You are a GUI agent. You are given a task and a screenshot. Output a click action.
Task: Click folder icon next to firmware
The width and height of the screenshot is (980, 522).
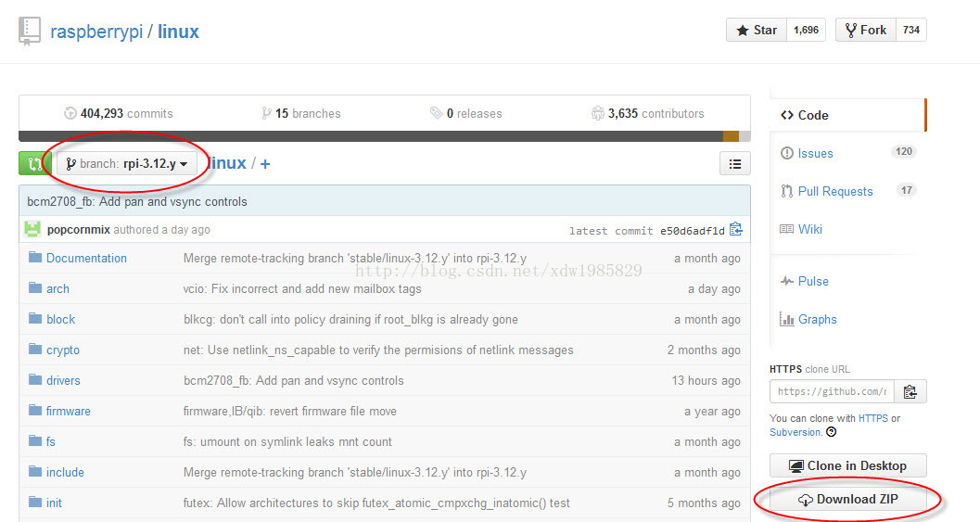[35, 410]
